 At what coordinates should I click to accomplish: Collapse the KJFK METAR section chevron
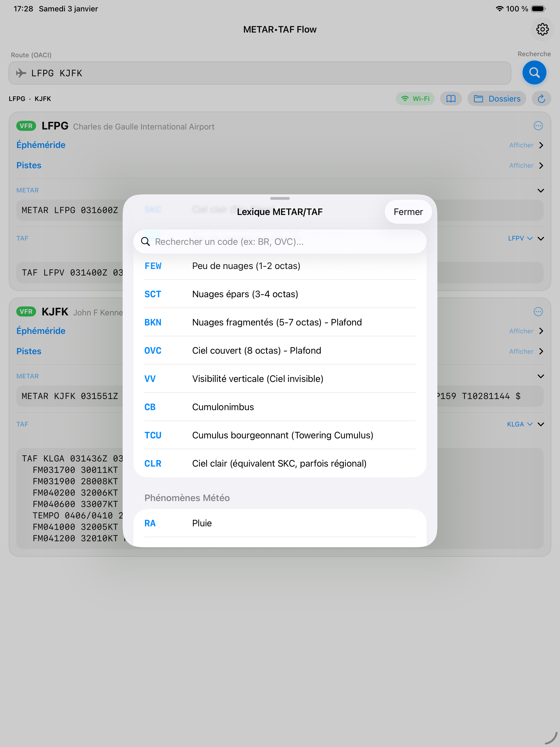coord(540,376)
